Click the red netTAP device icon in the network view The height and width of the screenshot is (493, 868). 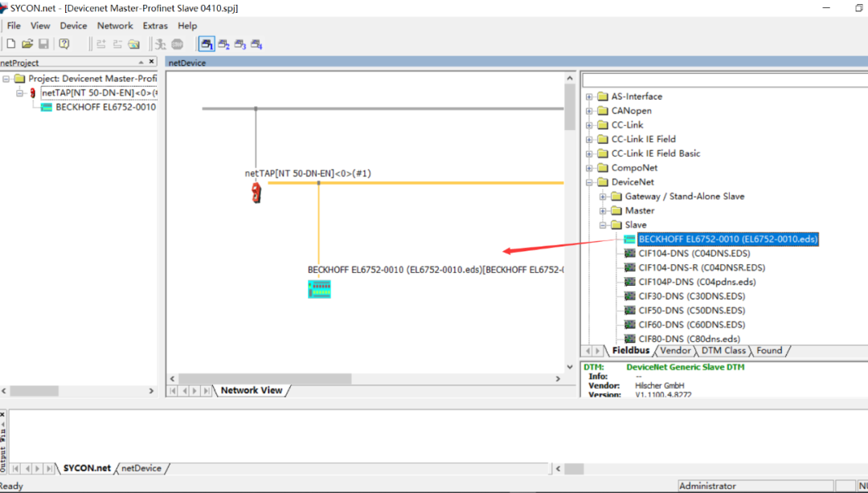point(256,192)
